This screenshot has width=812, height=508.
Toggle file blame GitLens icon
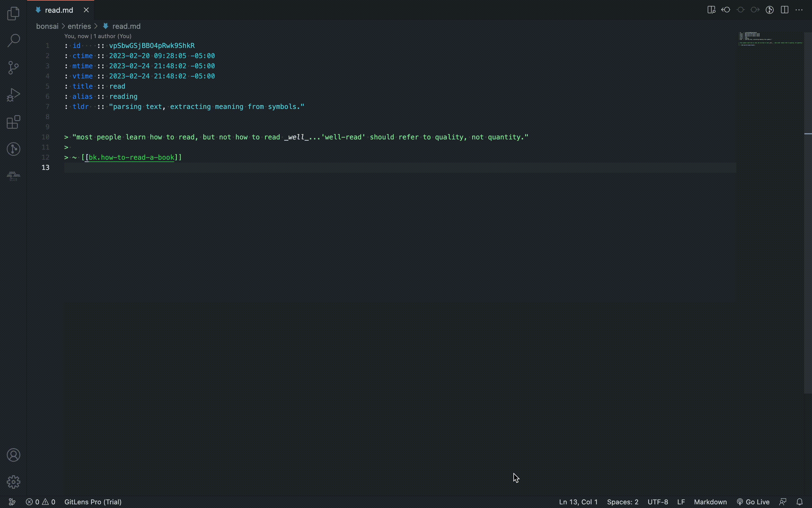(x=770, y=10)
